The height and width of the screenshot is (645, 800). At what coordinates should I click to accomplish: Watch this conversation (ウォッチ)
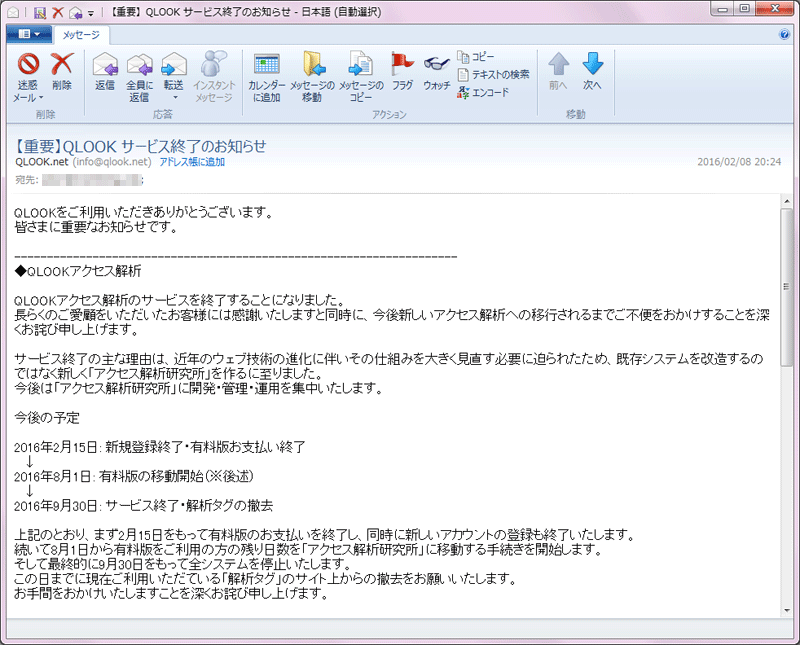pos(437,71)
